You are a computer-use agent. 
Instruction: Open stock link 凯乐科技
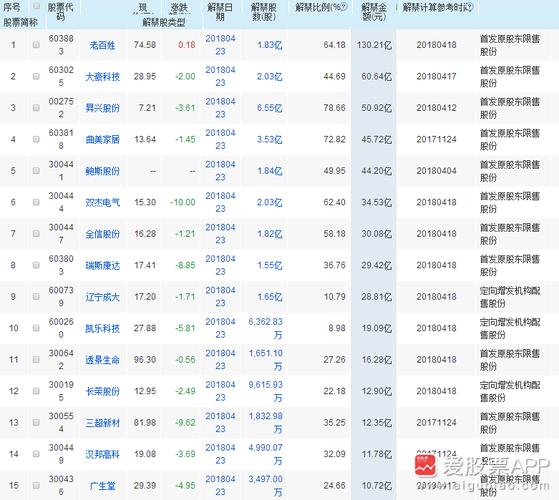coord(103,328)
